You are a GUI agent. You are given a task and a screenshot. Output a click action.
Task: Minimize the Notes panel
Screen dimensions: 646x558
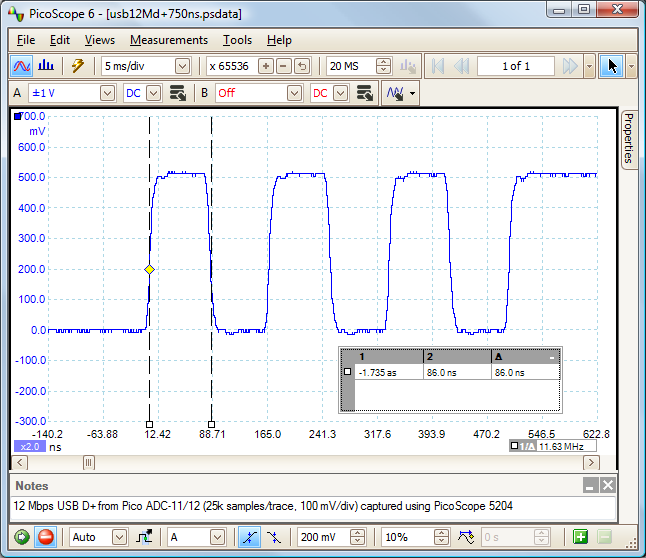coord(590,485)
